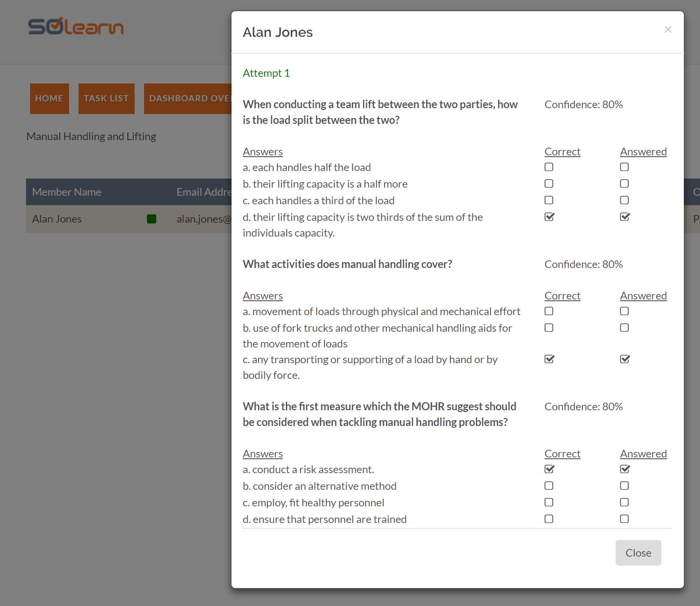Screen dimensions: 700x606
Task: Click the green status square beside Alan Jones
Action: point(152,219)
